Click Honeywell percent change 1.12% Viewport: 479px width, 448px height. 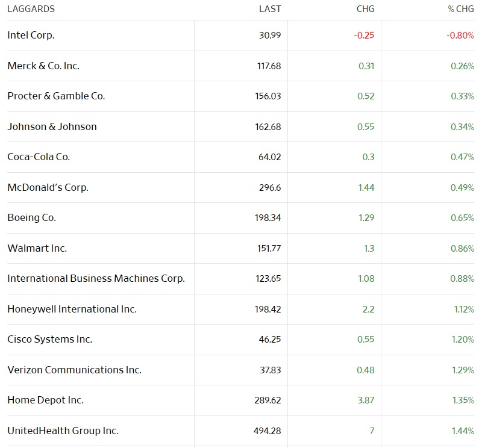click(x=464, y=309)
